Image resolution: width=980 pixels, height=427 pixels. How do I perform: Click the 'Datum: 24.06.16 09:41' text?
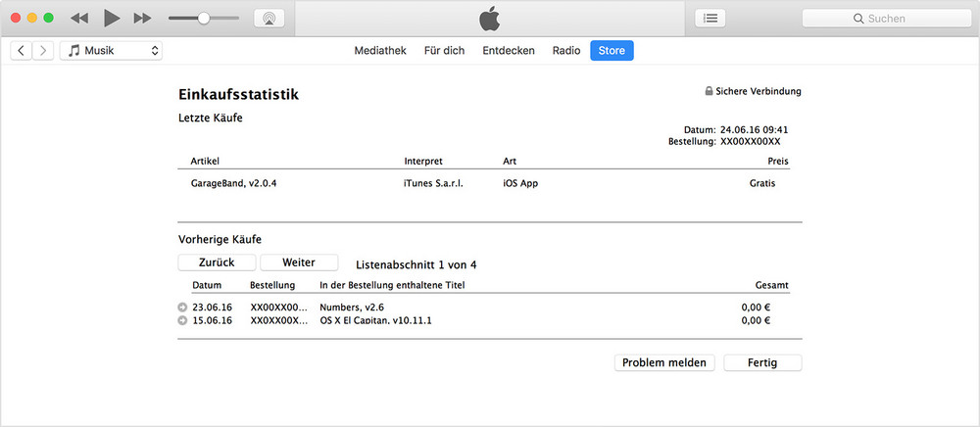click(x=736, y=130)
